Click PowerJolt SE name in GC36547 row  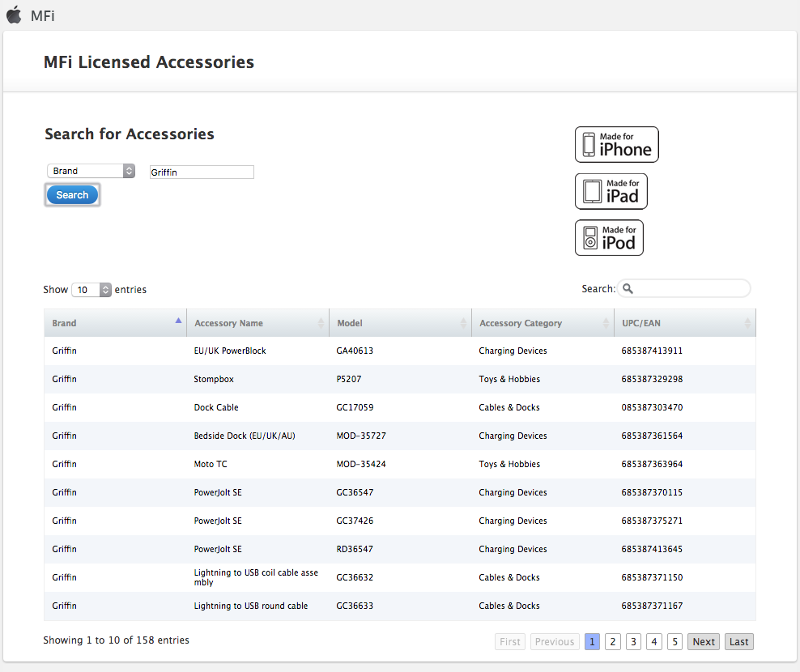(218, 492)
